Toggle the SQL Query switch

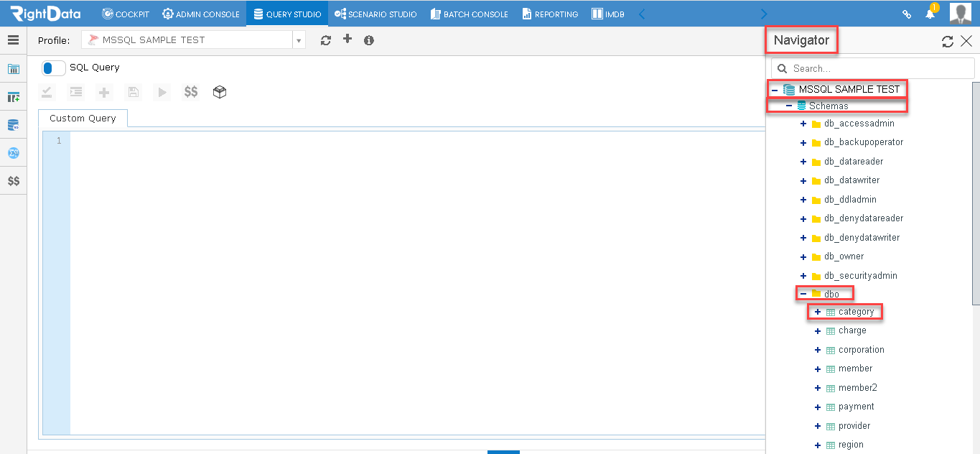coord(54,68)
